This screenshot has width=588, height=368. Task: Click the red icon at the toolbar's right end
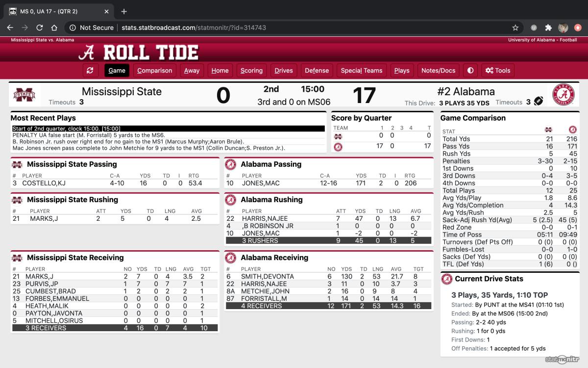[578, 27]
